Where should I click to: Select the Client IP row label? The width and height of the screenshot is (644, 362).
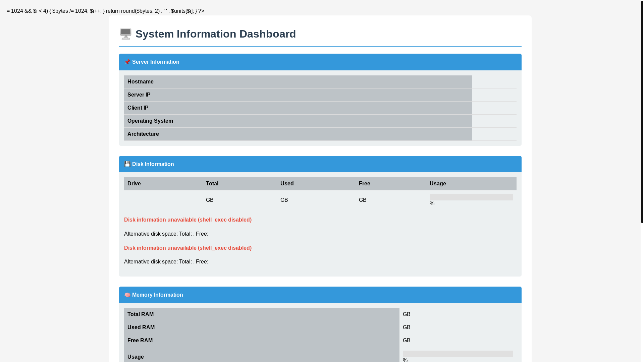[138, 108]
